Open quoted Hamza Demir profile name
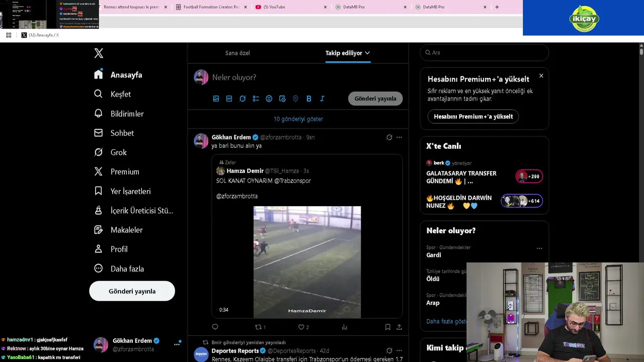This screenshot has width=644, height=362. (x=245, y=171)
